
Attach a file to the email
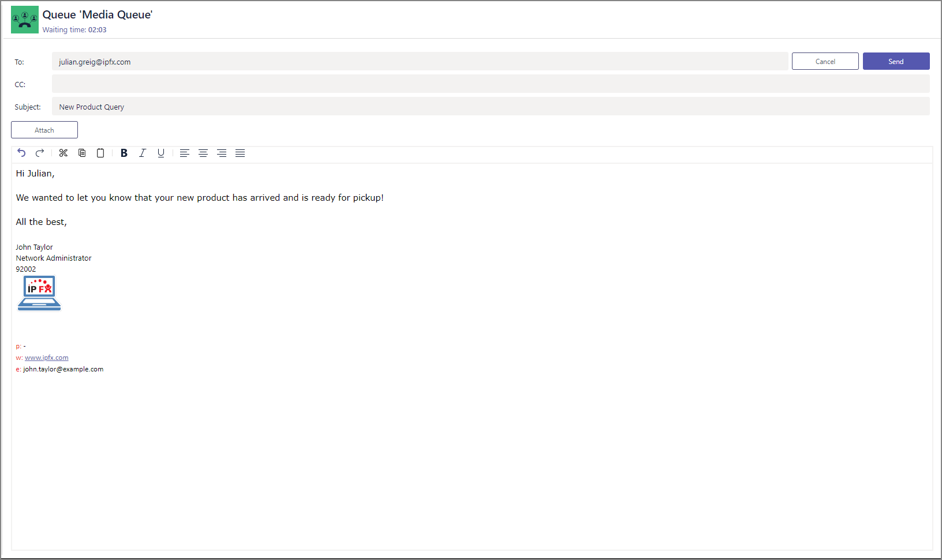coord(44,130)
